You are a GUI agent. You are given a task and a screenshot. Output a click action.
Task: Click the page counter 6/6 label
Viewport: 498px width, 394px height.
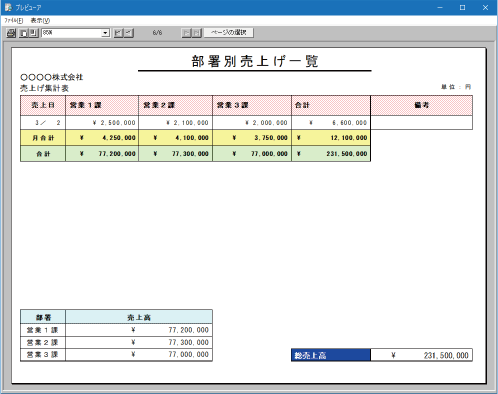pyautogui.click(x=157, y=33)
